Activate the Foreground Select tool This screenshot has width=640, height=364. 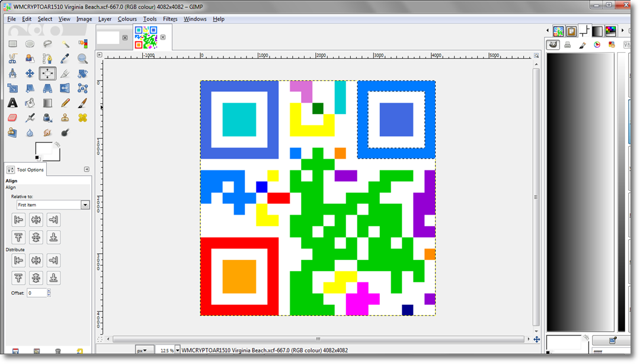(30, 59)
